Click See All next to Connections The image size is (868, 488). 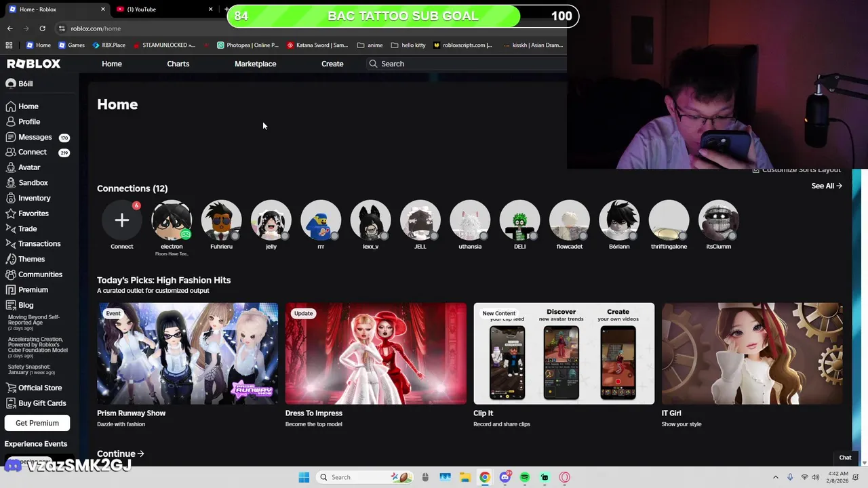827,186
